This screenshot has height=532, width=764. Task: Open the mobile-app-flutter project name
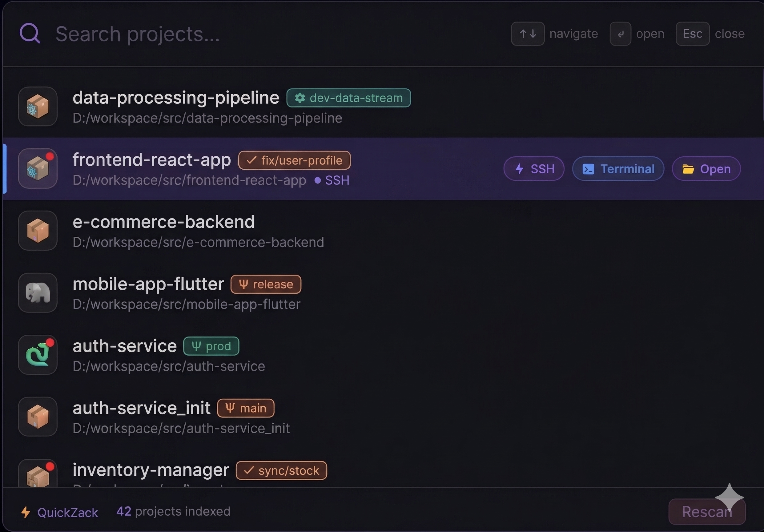point(148,284)
